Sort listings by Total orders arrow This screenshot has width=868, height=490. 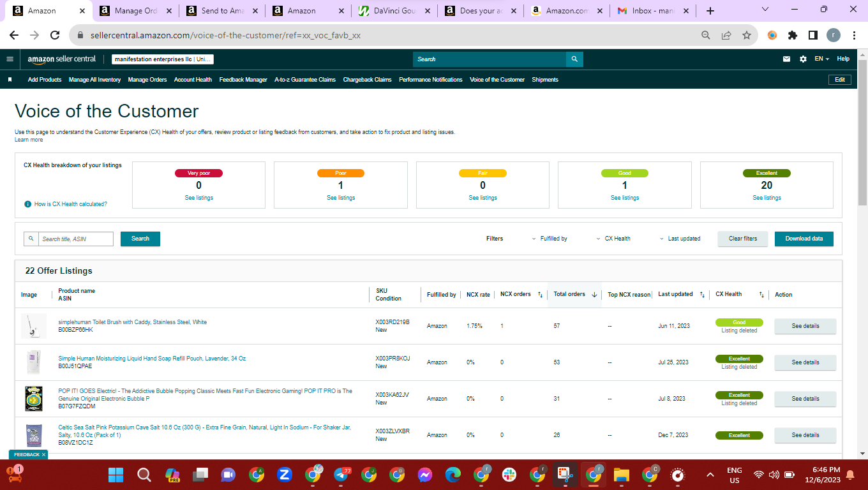[x=594, y=295]
